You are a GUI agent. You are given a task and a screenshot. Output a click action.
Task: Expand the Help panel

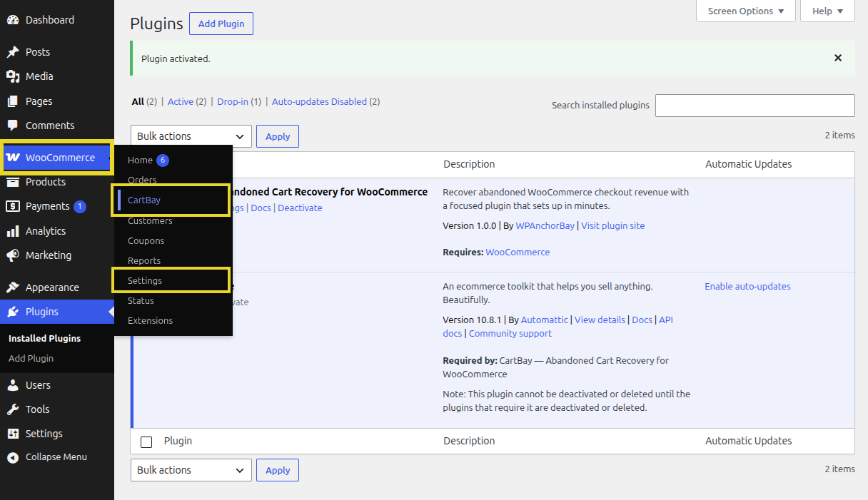(x=828, y=11)
